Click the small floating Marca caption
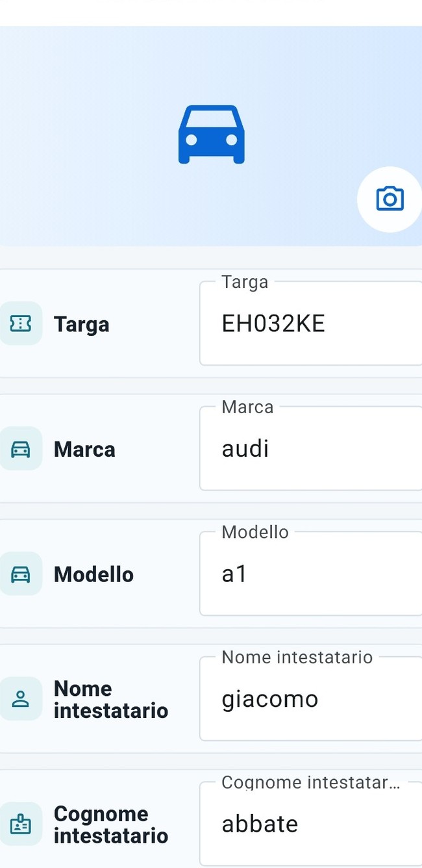The height and width of the screenshot is (868, 422). point(247,407)
